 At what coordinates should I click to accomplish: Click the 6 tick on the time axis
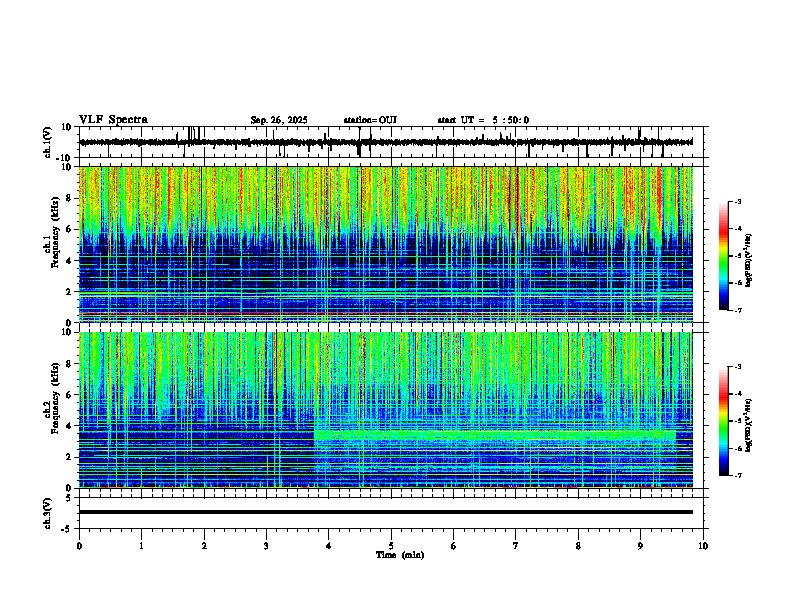454,546
